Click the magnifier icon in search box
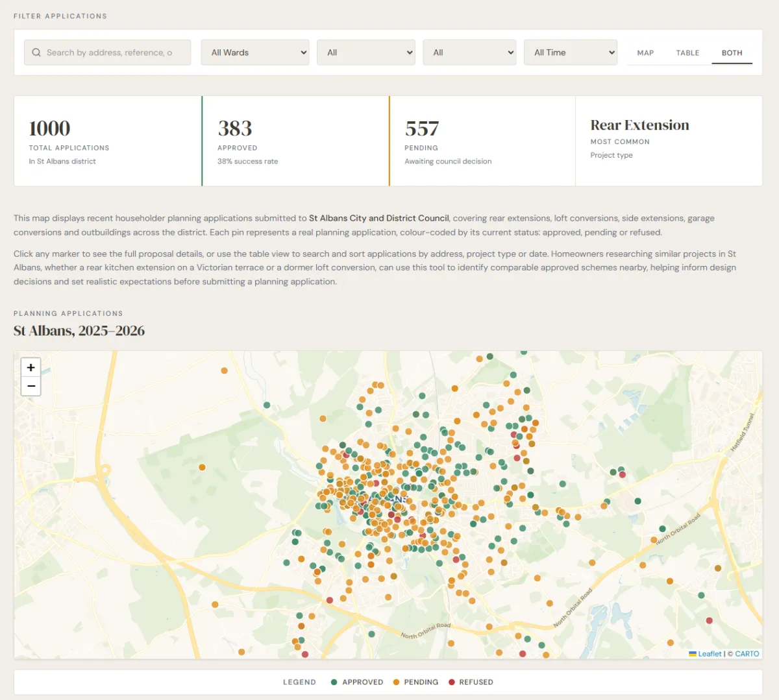The width and height of the screenshot is (779, 700). coord(36,53)
